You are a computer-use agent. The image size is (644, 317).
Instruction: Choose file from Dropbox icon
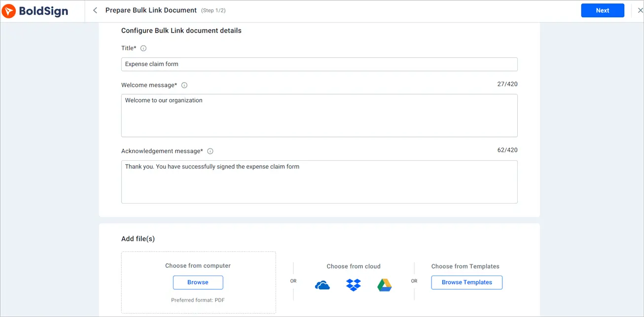tap(354, 285)
